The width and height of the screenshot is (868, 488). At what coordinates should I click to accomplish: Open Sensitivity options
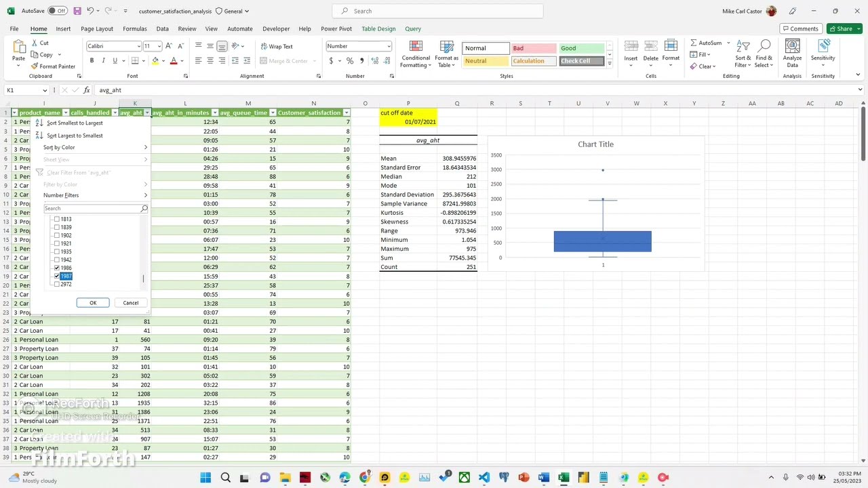tap(823, 54)
